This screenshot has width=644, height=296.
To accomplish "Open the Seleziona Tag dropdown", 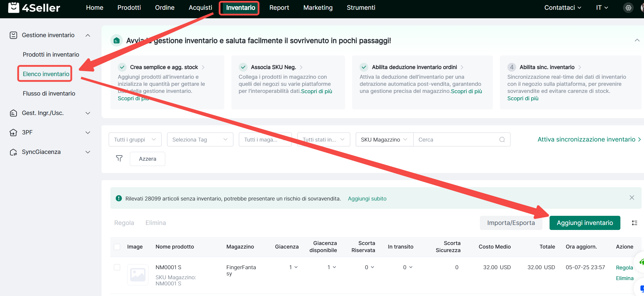I will click(200, 140).
